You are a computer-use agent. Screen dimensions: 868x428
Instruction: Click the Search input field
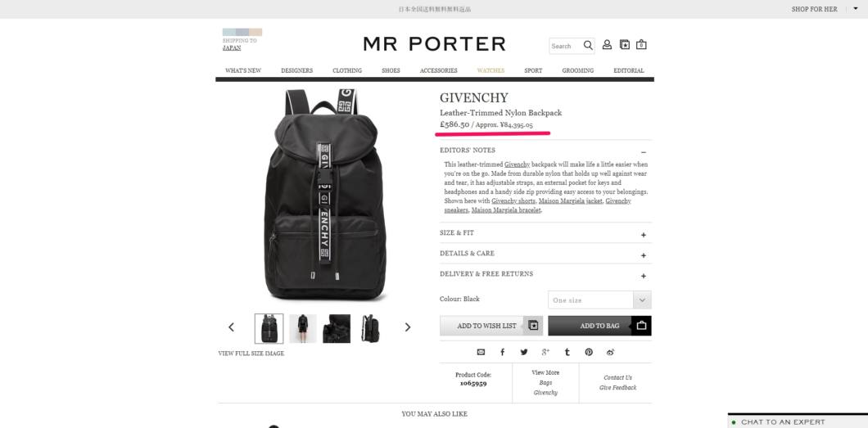point(566,46)
